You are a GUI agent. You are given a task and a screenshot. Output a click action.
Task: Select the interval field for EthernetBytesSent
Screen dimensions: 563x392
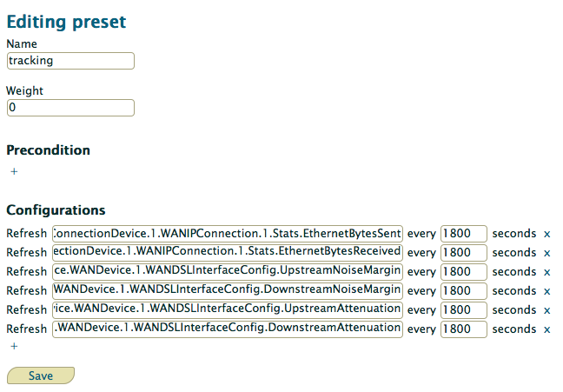(464, 234)
